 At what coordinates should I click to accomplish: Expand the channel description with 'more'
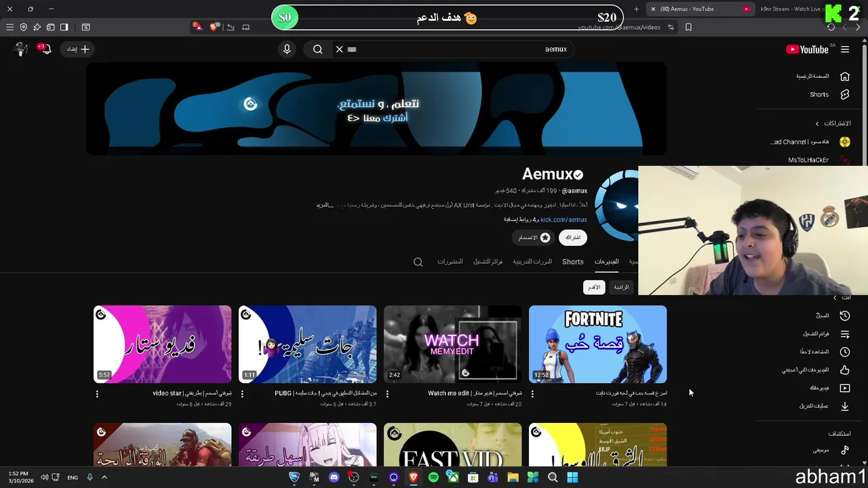click(325, 205)
